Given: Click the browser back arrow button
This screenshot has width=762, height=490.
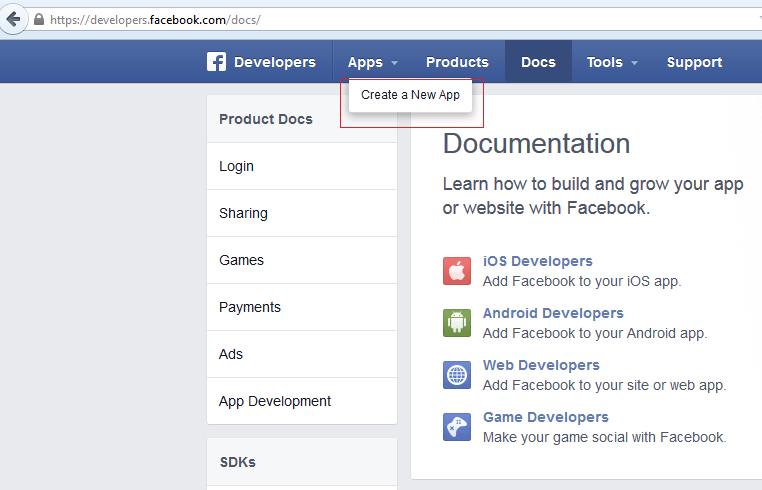Looking at the screenshot, I should (x=13, y=19).
